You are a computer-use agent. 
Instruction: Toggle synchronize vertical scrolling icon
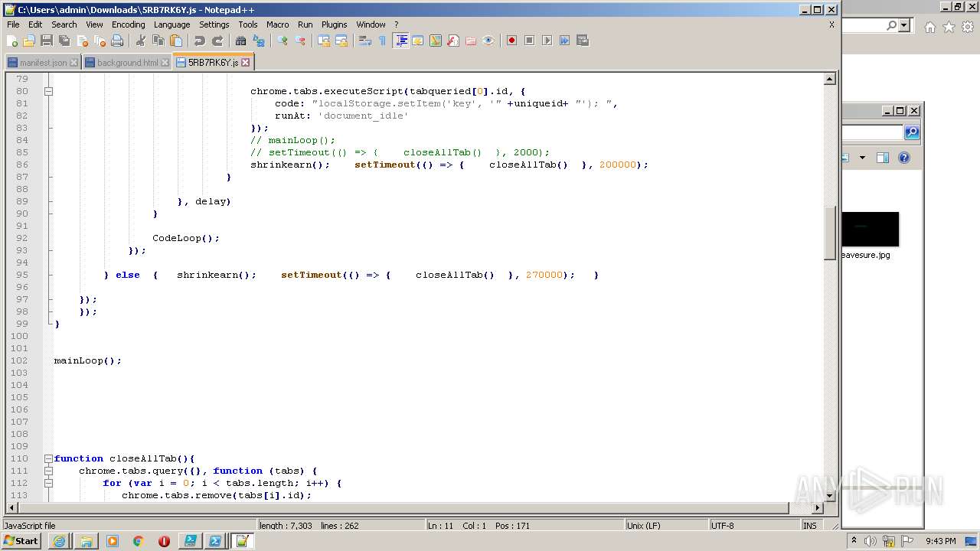coord(324,41)
